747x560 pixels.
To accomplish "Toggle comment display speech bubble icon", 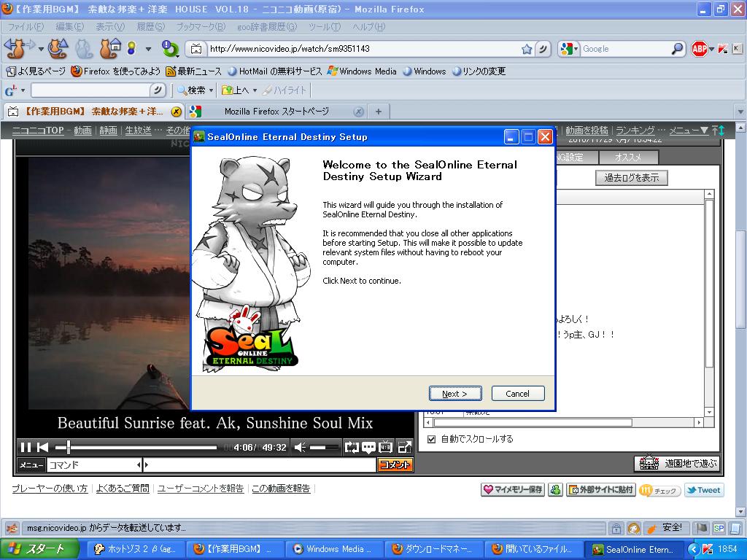I will coord(368,447).
